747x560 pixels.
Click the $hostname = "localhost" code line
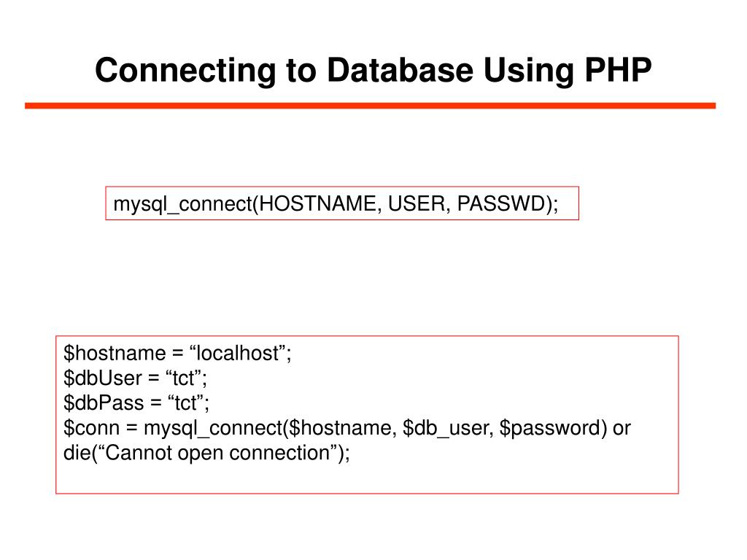coord(177,354)
